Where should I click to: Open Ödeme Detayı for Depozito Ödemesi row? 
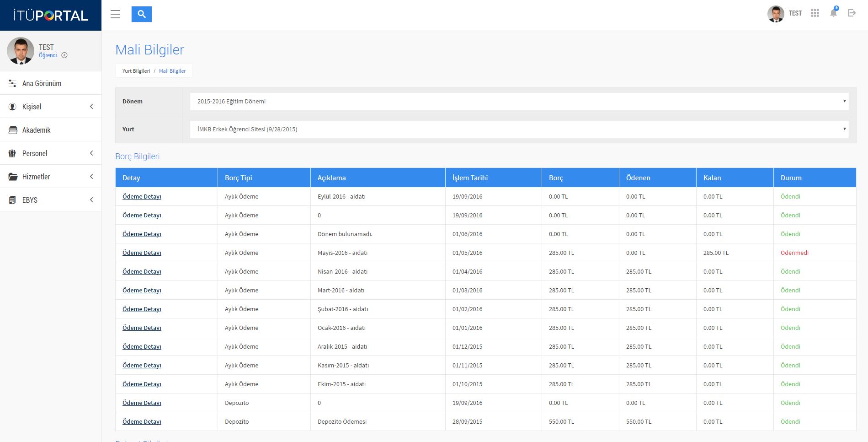(142, 422)
